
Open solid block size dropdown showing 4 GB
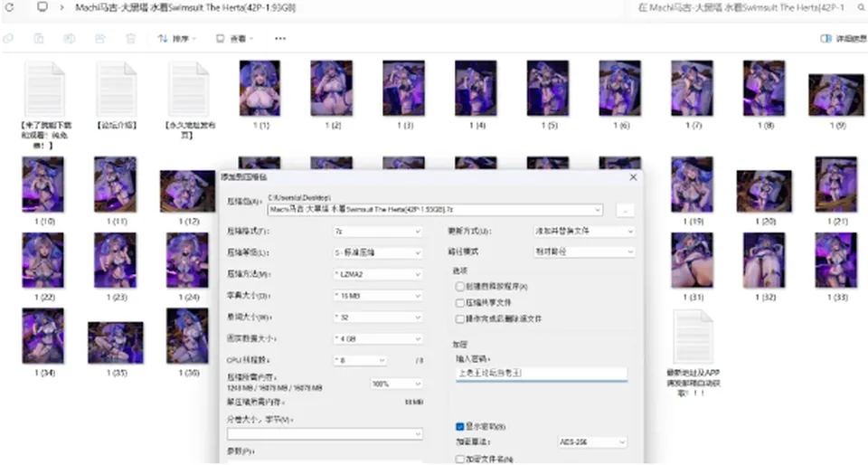click(x=378, y=338)
